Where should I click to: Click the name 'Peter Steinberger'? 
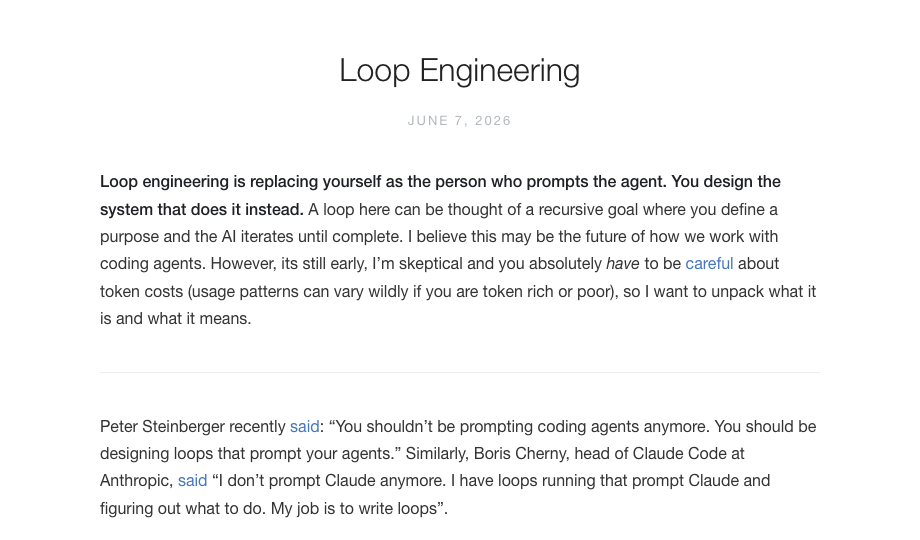point(162,426)
